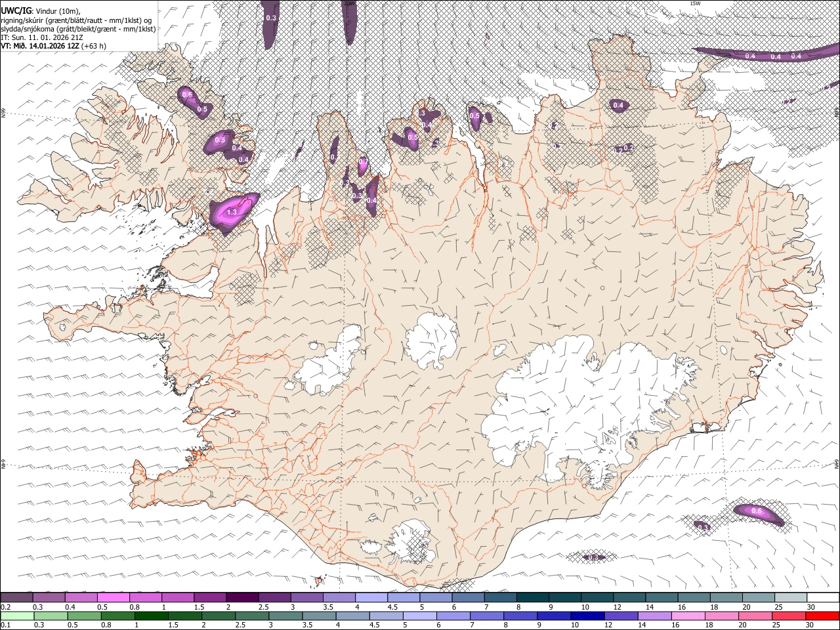
Task: Click the '0.6' precipitation label offshore southeast
Action: [x=756, y=511]
